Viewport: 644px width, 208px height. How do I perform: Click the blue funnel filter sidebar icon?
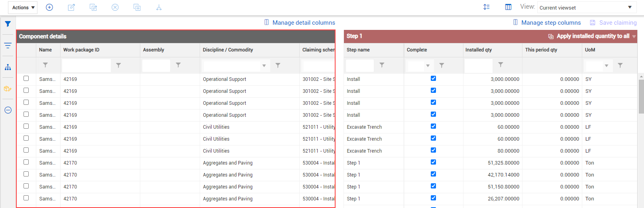pyautogui.click(x=8, y=24)
